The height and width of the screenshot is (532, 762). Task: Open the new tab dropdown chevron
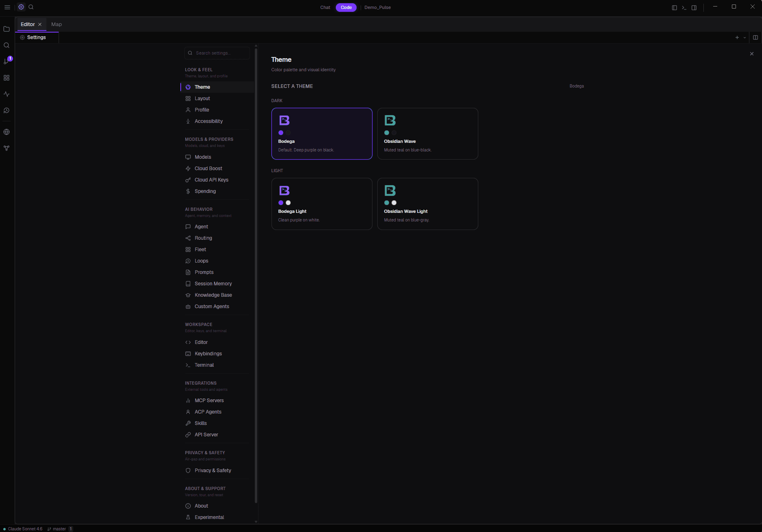tap(745, 37)
